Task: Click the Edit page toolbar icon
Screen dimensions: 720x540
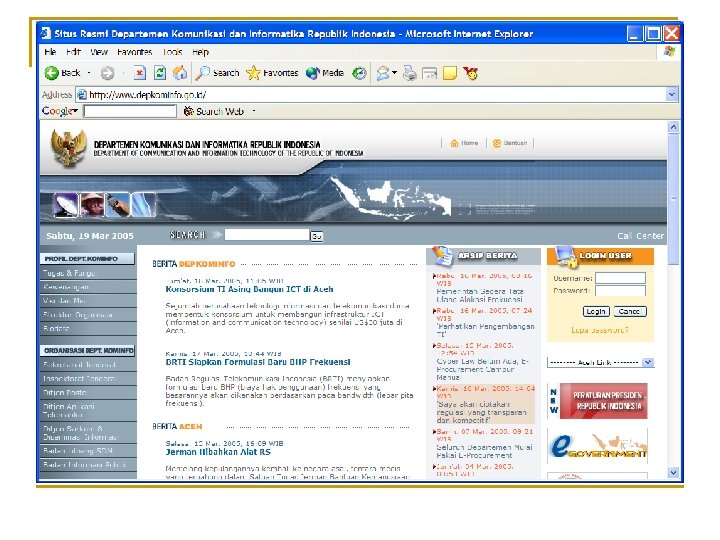Action: click(430, 73)
